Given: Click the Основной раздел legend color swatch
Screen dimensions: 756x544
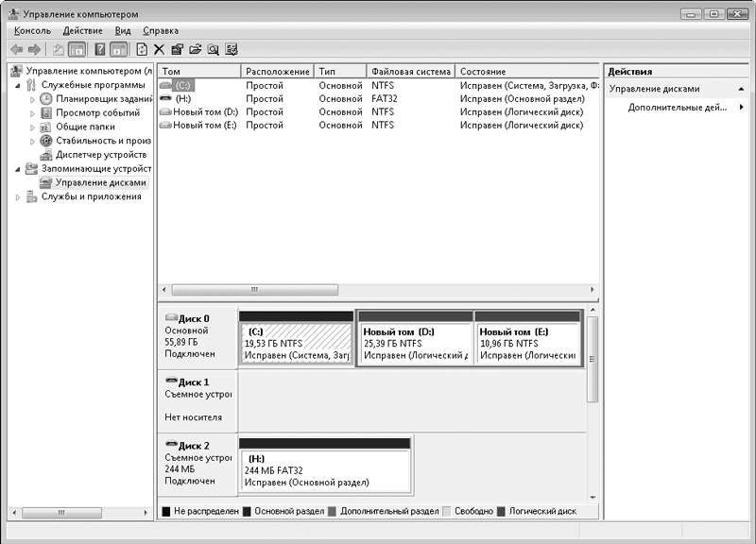Looking at the screenshot, I should [247, 511].
